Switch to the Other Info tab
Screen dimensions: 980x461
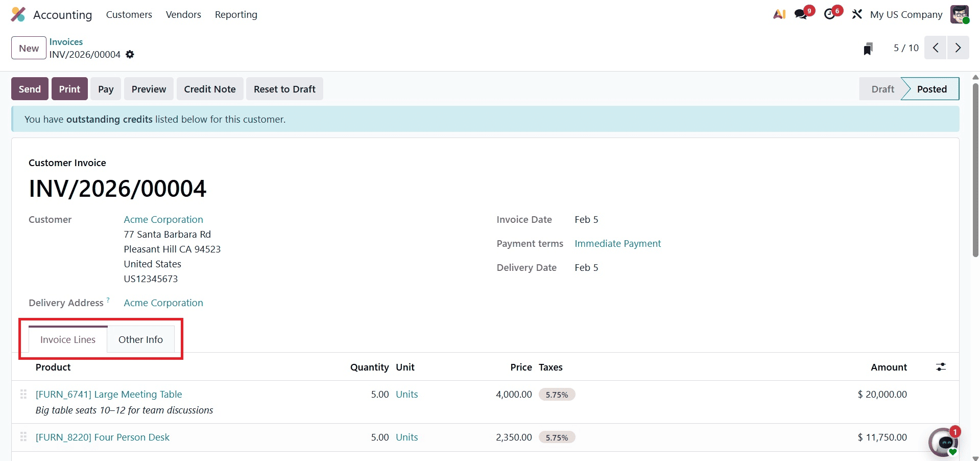(140, 339)
